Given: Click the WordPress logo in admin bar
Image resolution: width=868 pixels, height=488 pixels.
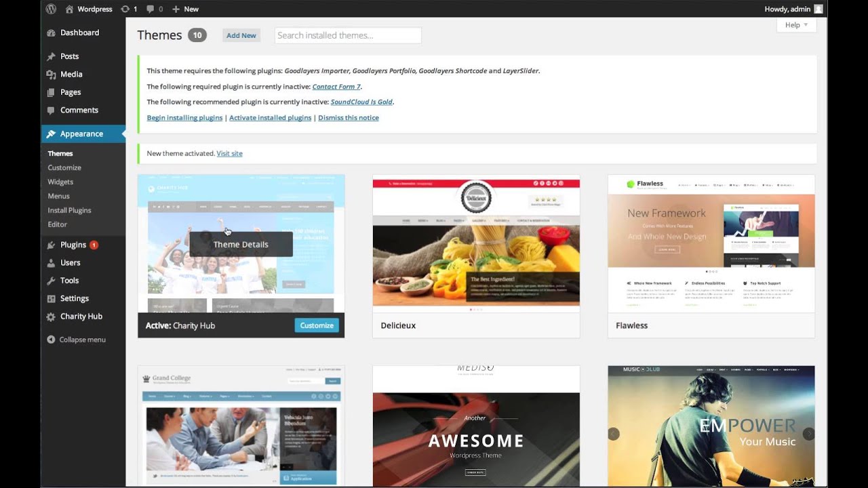Looking at the screenshot, I should 51,9.
